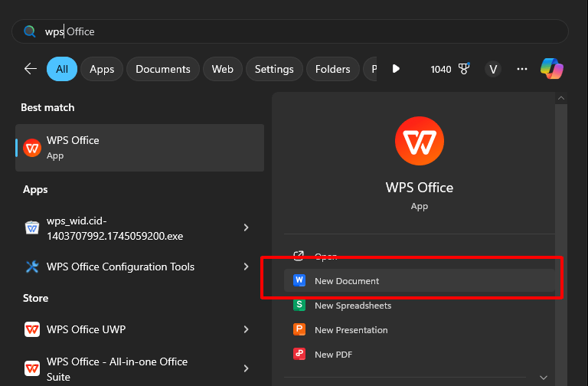
Task: Click the WPS Office Configuration Tools icon
Action: (x=32, y=267)
